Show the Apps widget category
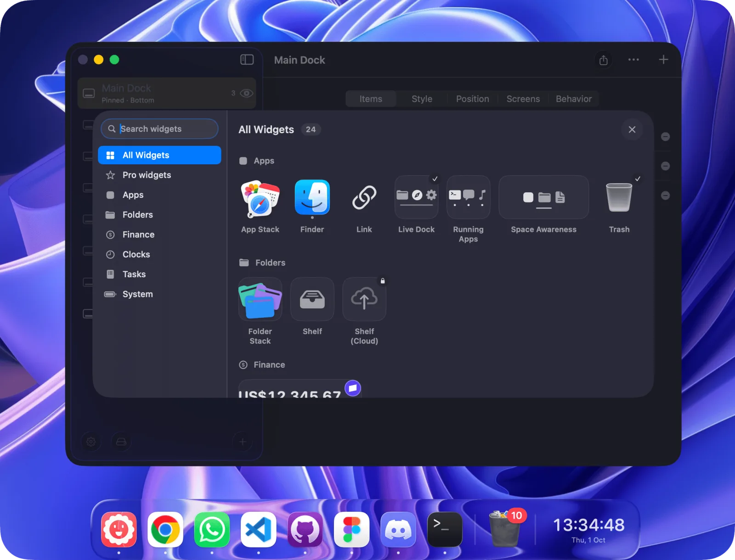The image size is (735, 560). [x=159, y=195]
